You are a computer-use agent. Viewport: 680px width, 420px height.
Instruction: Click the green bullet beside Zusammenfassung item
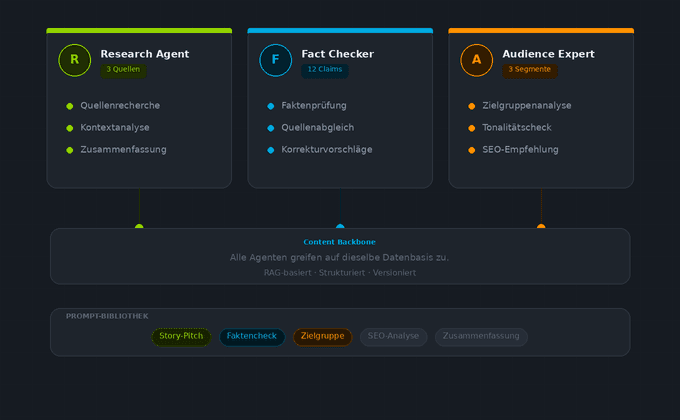point(69,150)
